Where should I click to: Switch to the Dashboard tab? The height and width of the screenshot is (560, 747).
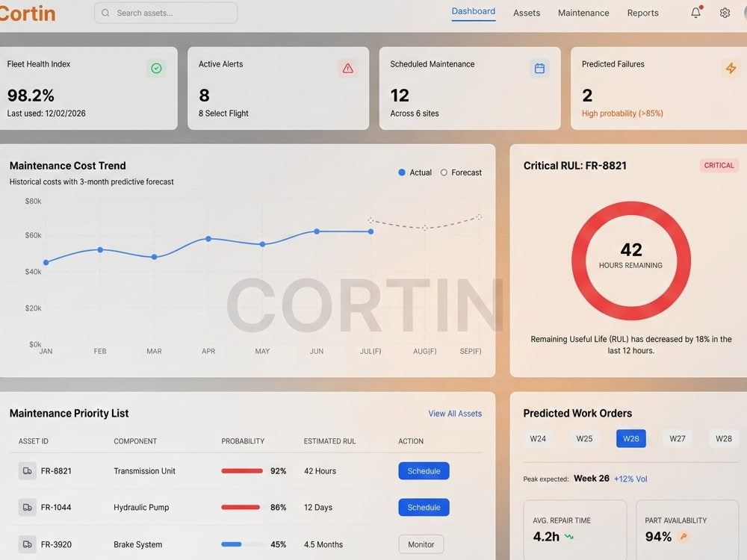(x=473, y=11)
